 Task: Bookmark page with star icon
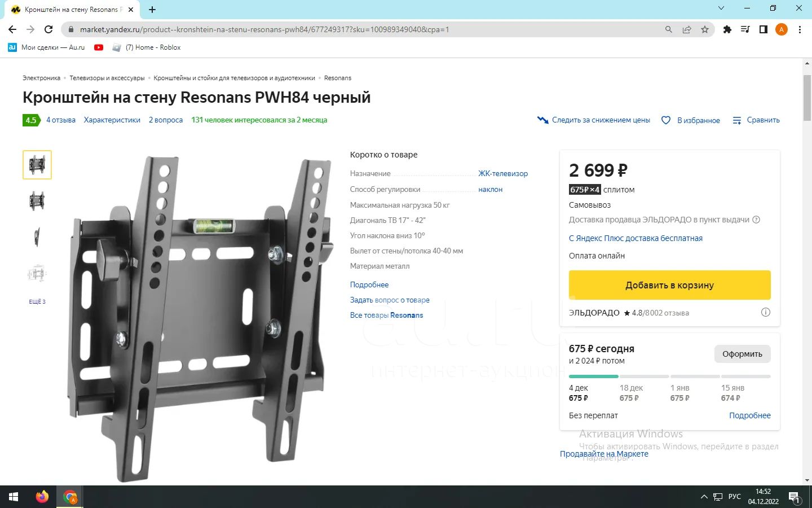pos(705,29)
